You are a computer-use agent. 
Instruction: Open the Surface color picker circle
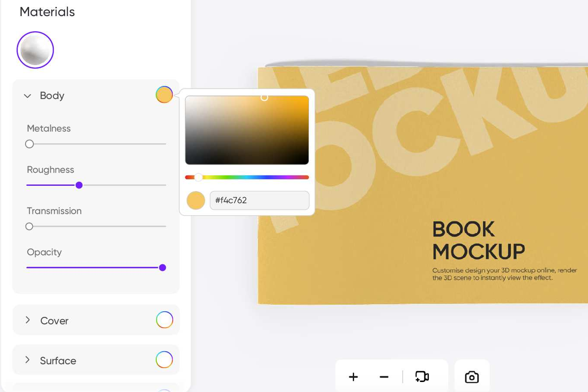pos(164,360)
